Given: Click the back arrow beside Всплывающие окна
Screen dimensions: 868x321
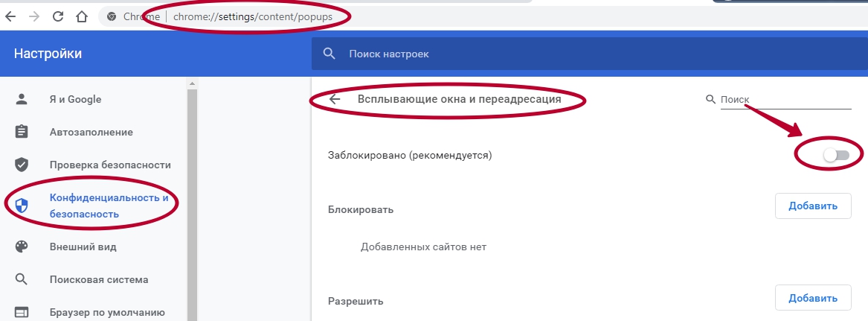Looking at the screenshot, I should [335, 100].
